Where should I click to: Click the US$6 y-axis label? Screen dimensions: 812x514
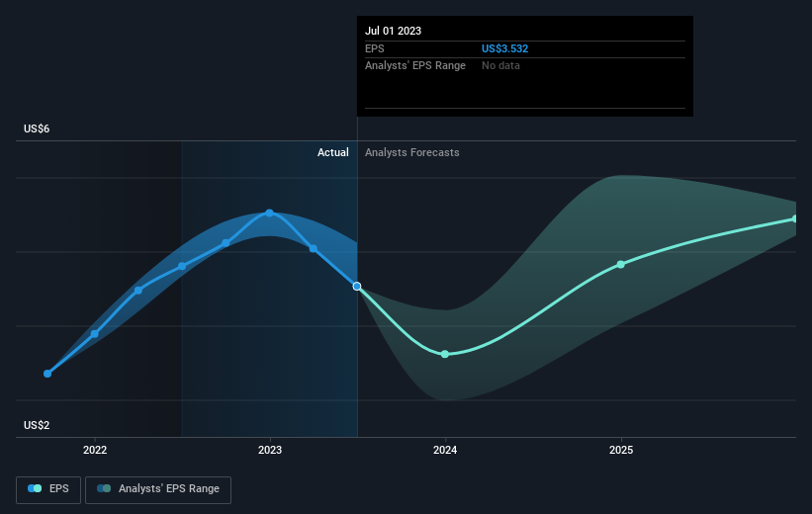(x=37, y=128)
